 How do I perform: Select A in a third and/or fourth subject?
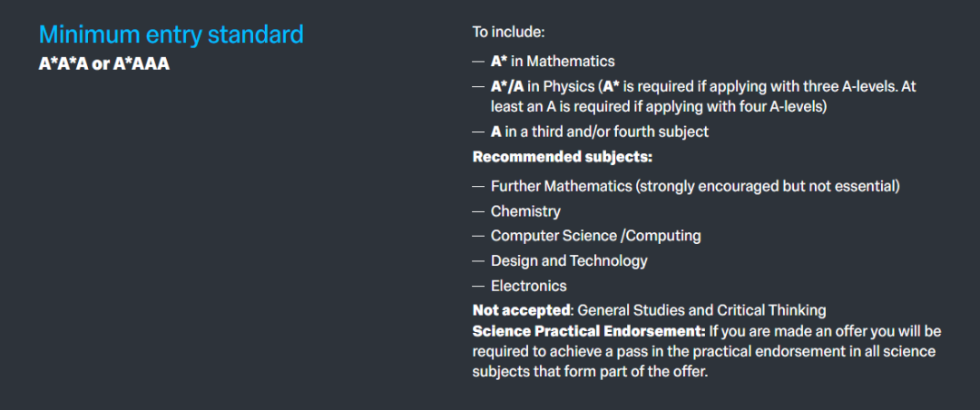click(x=600, y=132)
